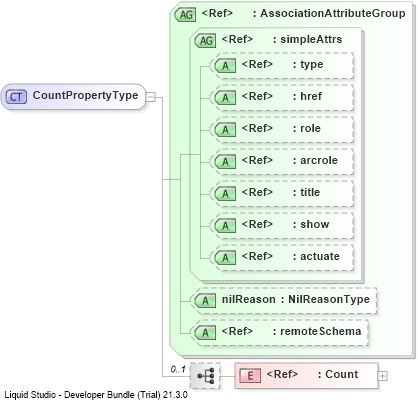This screenshot has height=400, width=418.
Task: Click the A icon of nilReason attribute
Action: pyautogui.click(x=205, y=301)
